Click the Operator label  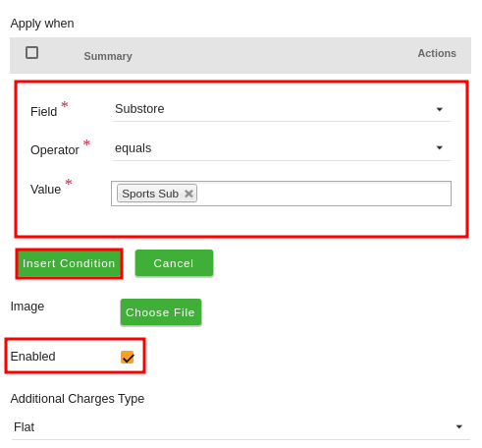tap(55, 150)
